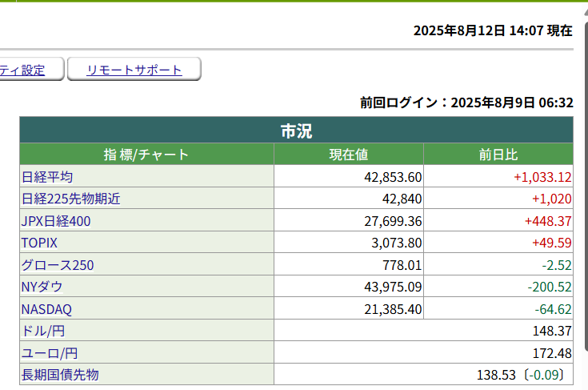Click the 14:07 現在 date display

[492, 30]
